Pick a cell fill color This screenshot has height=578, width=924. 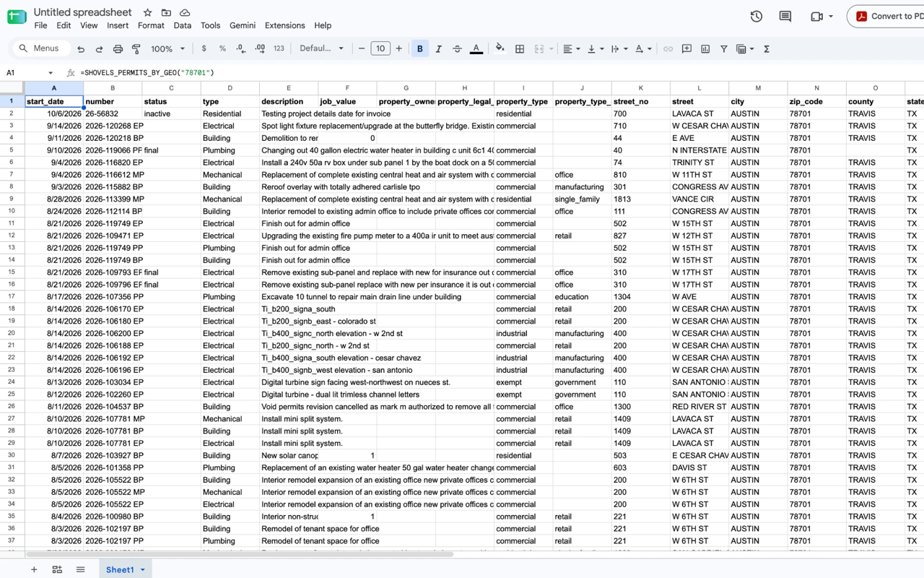click(500, 49)
